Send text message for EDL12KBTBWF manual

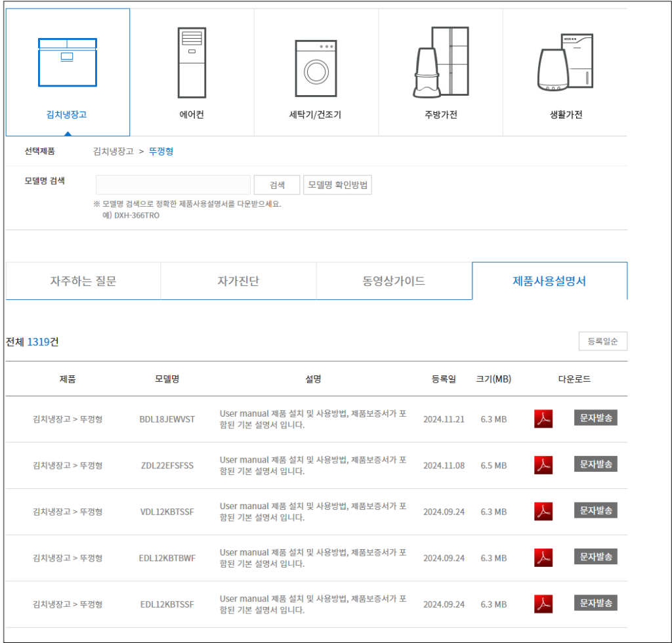point(596,556)
